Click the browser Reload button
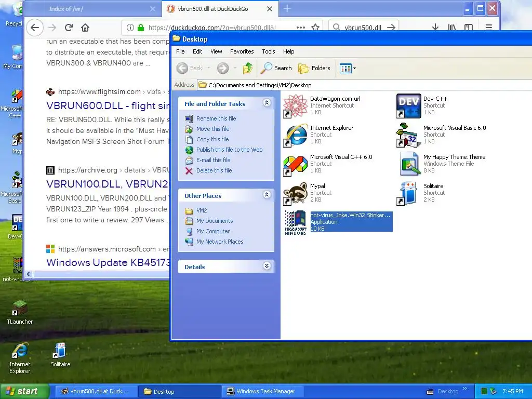Screen dimensions: 532x399 (69, 28)
